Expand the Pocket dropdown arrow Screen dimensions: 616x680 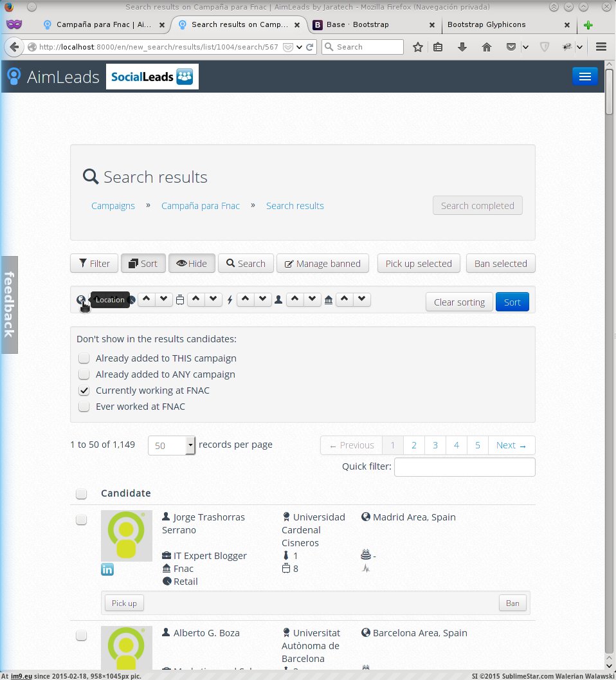pos(525,47)
